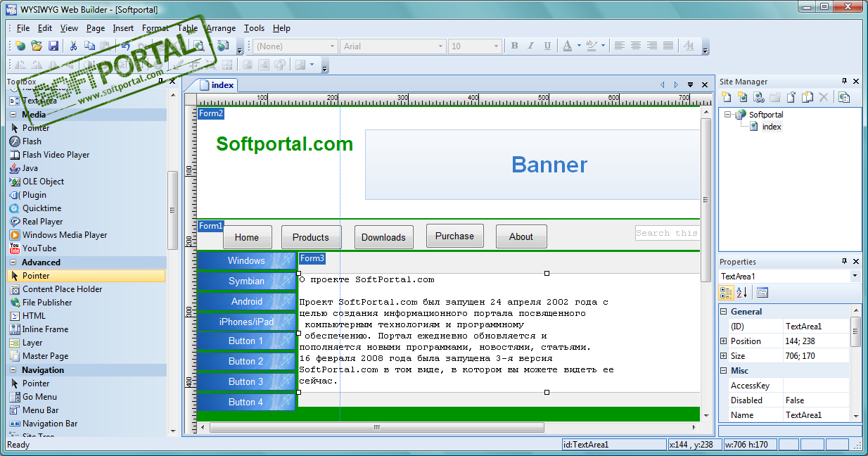Select Flash Video Player in Toolbox
Image resolution: width=868 pixels, height=456 pixels.
tap(56, 155)
